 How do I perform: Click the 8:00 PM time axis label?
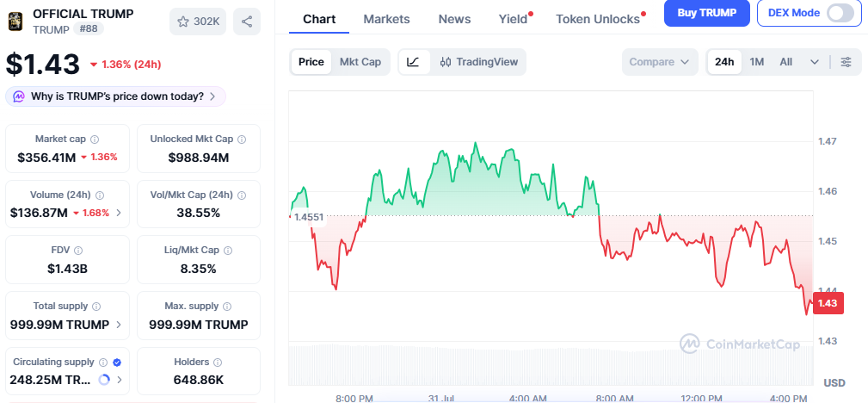click(x=354, y=398)
